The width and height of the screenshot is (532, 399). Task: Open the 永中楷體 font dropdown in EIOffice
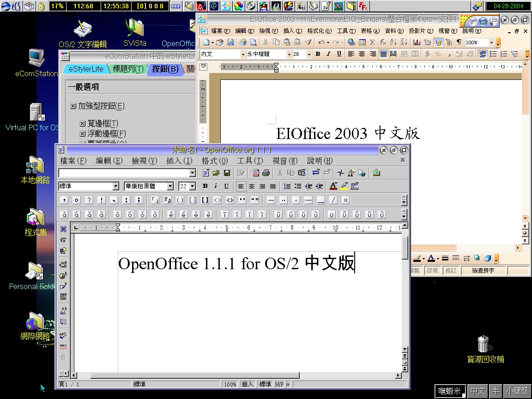289,54
